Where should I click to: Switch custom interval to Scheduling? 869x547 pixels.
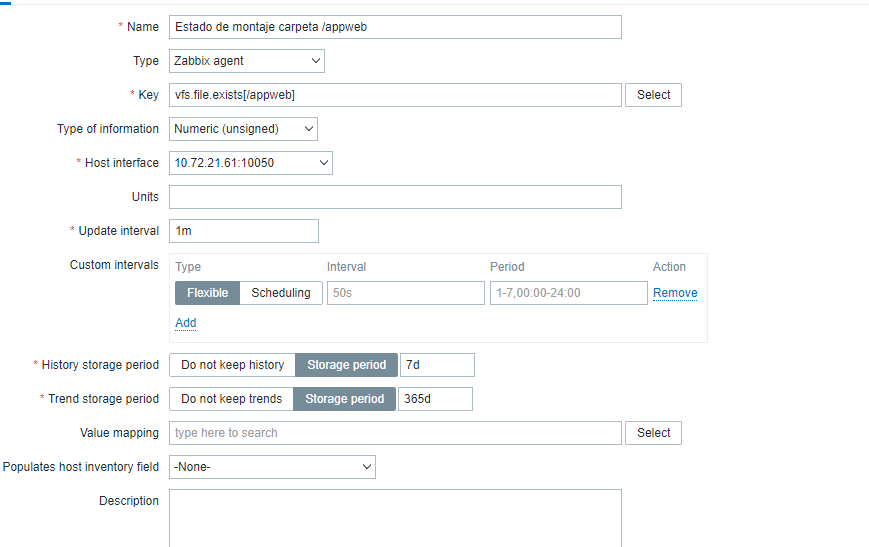(x=281, y=293)
